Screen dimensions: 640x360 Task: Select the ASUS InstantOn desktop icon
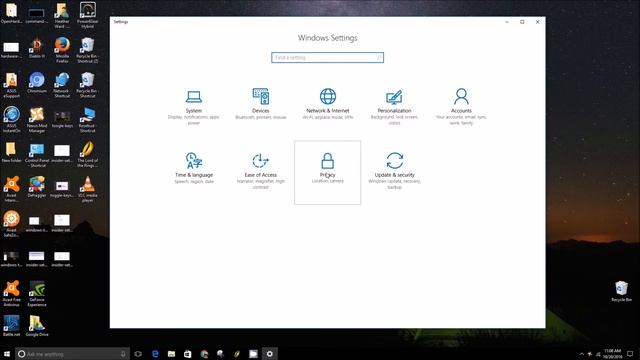click(x=11, y=120)
